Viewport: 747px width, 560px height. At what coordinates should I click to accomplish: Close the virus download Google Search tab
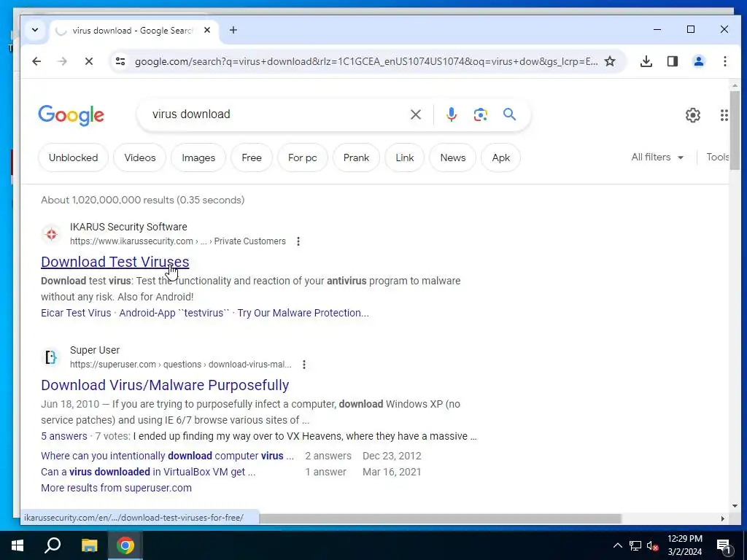pyautogui.click(x=206, y=30)
